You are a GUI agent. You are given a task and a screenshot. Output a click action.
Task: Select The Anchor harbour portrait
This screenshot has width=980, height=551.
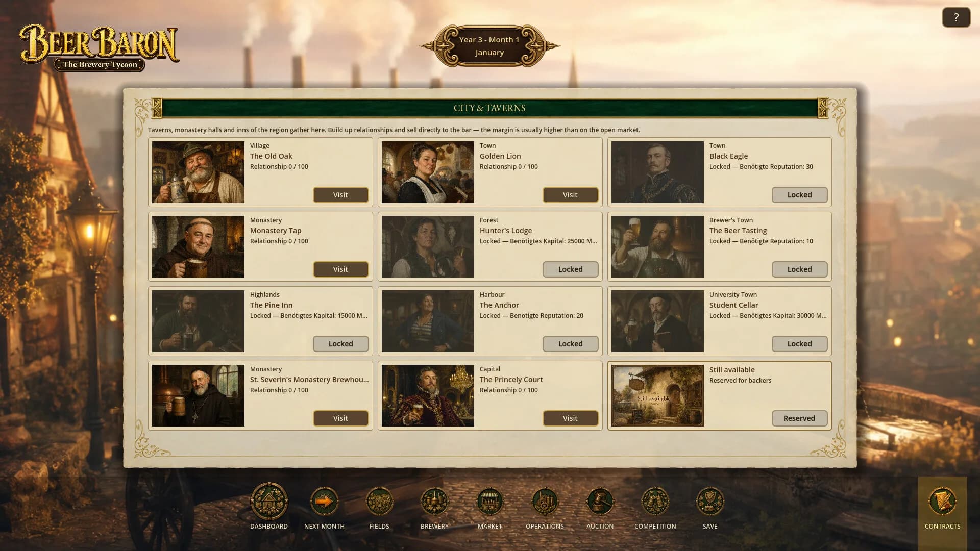pos(428,321)
